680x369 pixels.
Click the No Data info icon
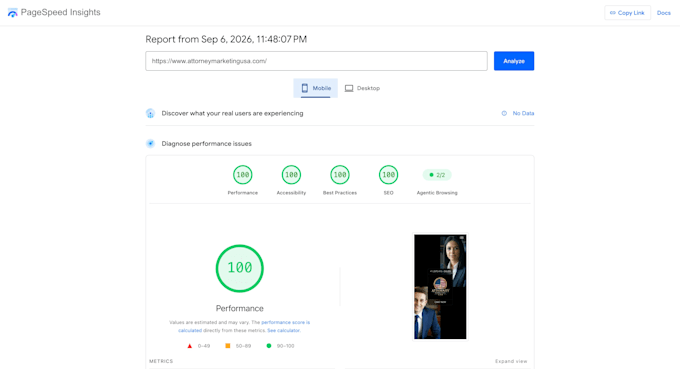click(x=504, y=113)
